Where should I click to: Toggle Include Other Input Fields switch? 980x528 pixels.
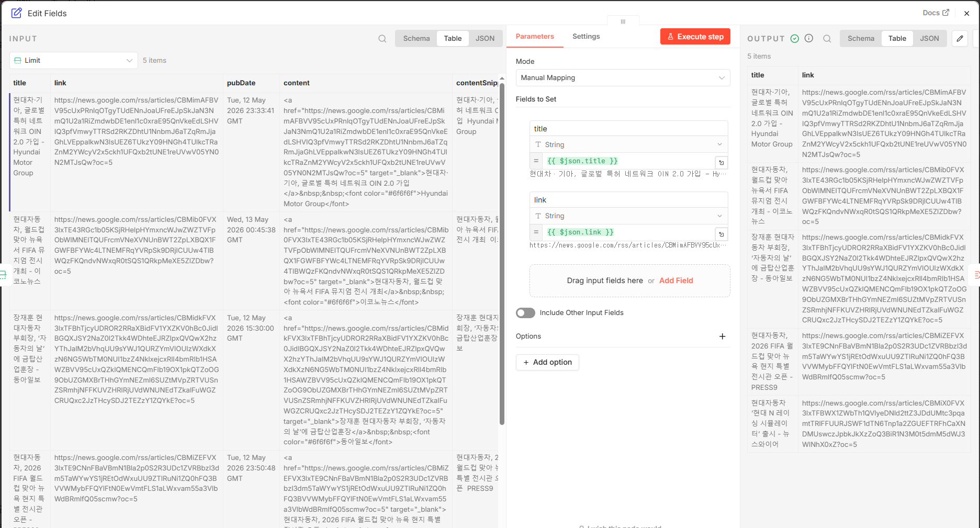(525, 313)
